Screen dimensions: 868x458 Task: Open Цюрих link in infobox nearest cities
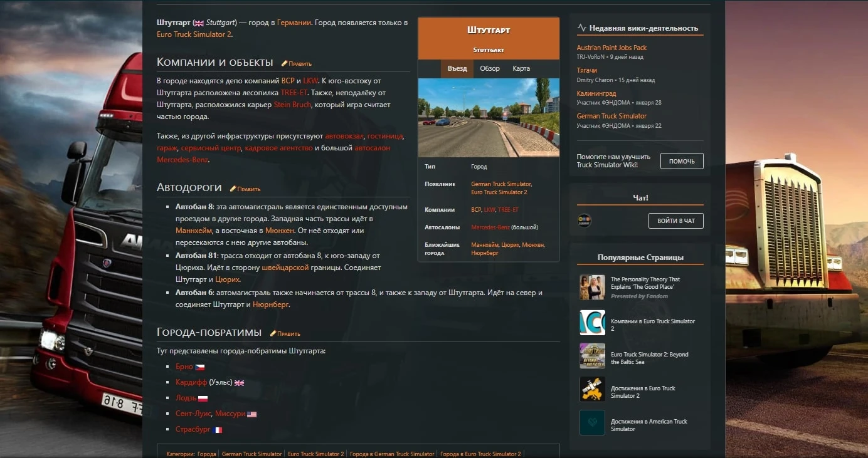pos(511,245)
